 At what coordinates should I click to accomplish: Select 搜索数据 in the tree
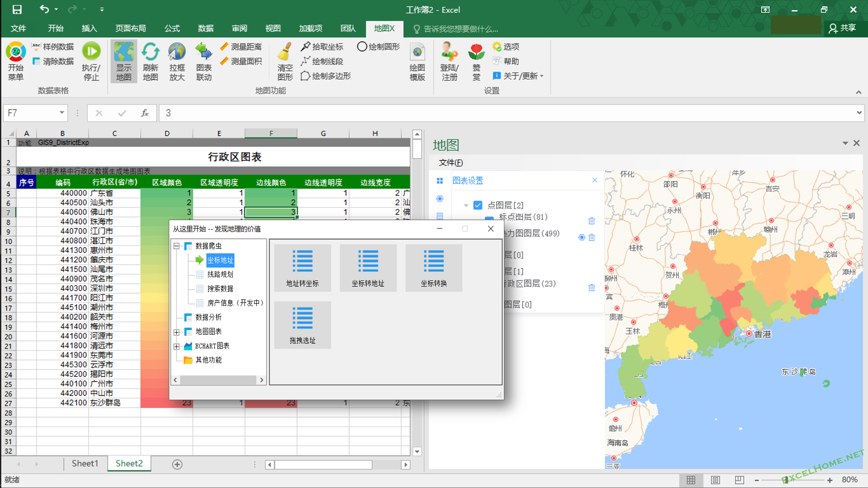[220, 289]
